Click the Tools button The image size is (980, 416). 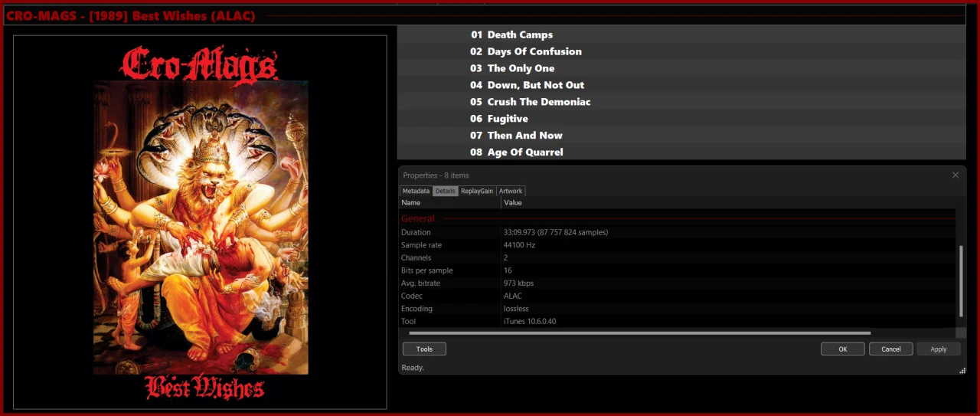pyautogui.click(x=424, y=349)
